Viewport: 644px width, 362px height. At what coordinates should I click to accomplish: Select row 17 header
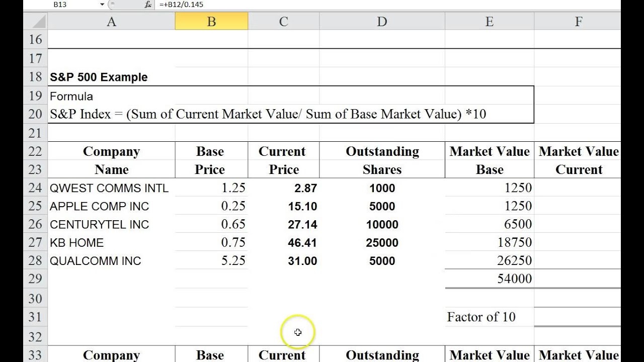coord(35,58)
